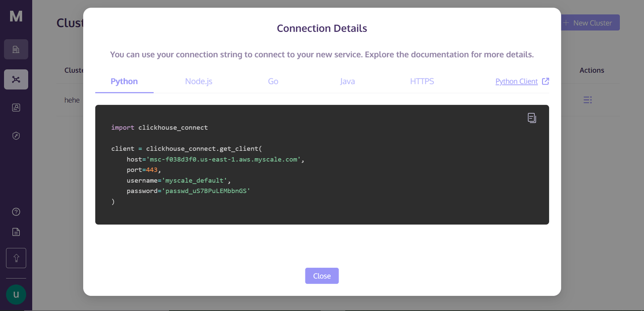Click the Connection Details heading

click(322, 28)
